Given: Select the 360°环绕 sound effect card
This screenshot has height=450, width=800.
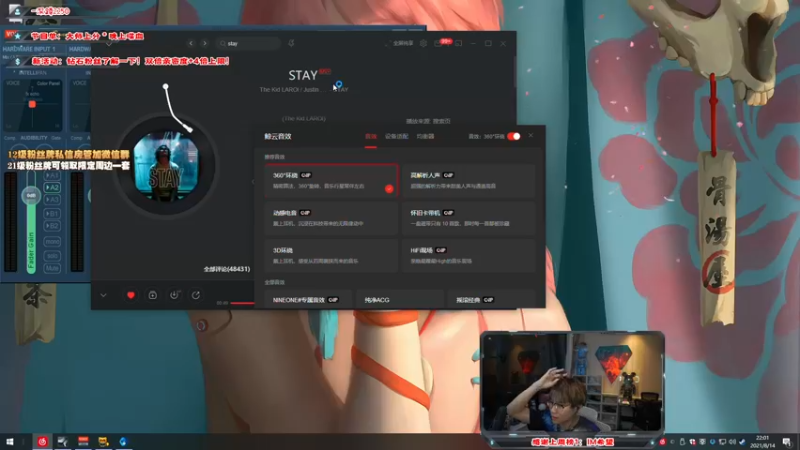Looking at the screenshot, I should [x=331, y=181].
